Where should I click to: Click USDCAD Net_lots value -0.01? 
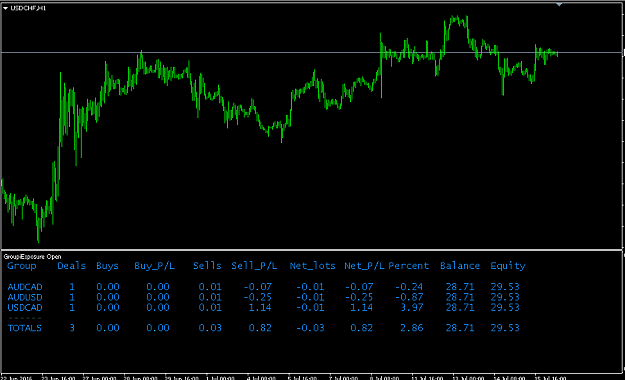[310, 308]
